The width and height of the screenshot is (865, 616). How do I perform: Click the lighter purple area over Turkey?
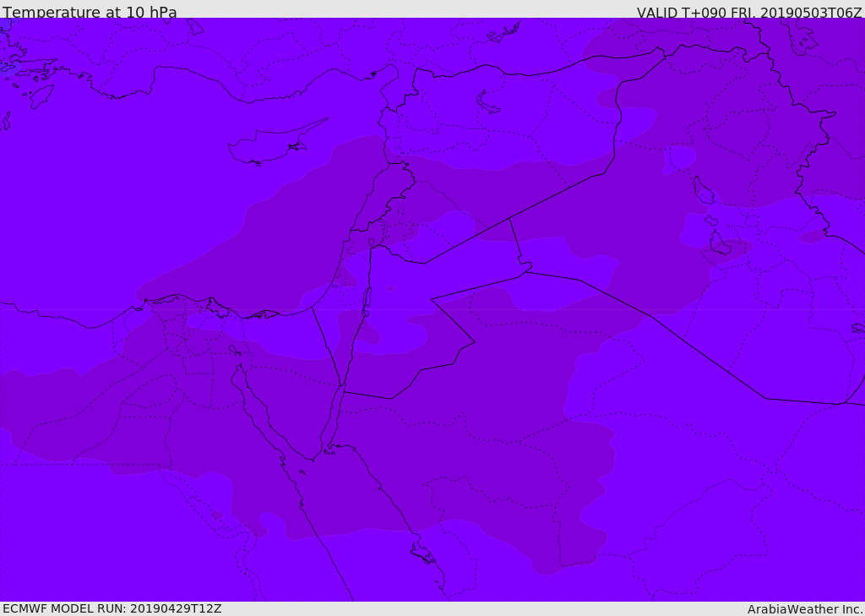[276, 44]
